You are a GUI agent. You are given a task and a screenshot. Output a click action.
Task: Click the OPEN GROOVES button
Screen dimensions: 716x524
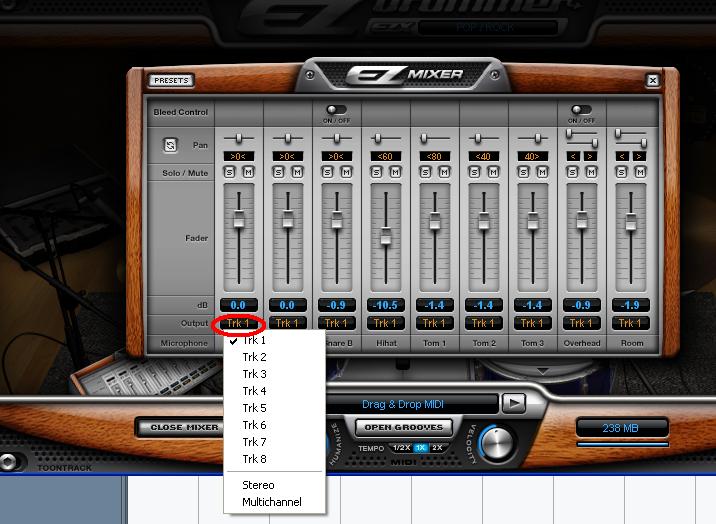[404, 427]
